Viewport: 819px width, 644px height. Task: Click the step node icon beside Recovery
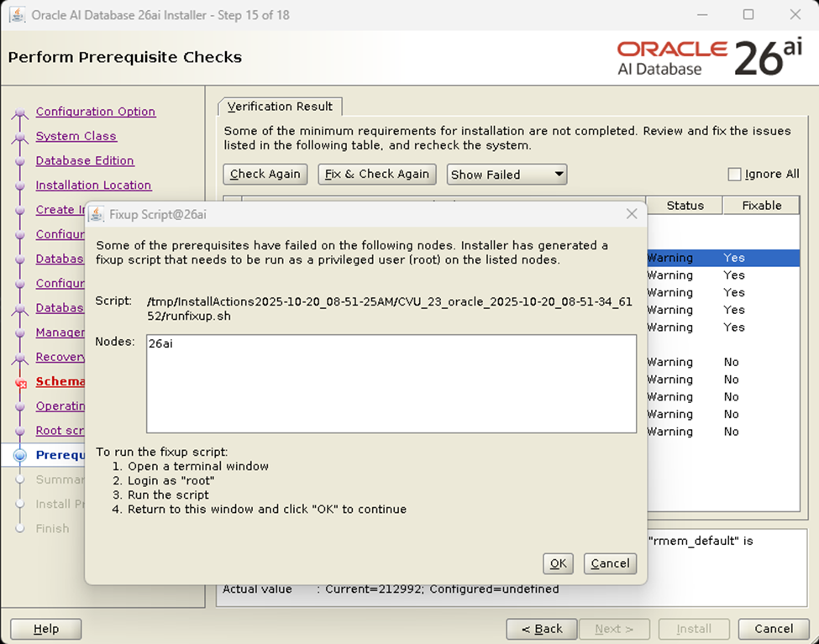tap(20, 358)
